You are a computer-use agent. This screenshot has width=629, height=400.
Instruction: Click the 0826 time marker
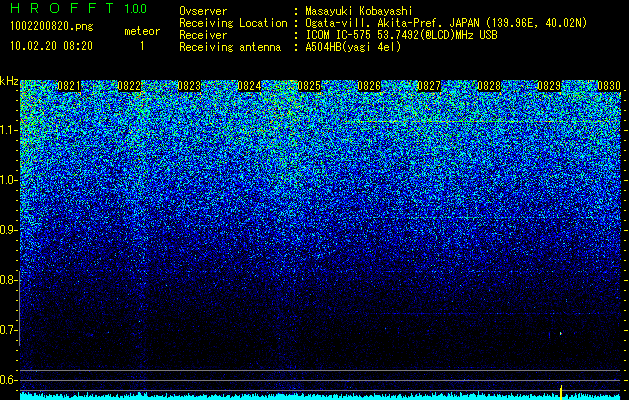[369, 86]
